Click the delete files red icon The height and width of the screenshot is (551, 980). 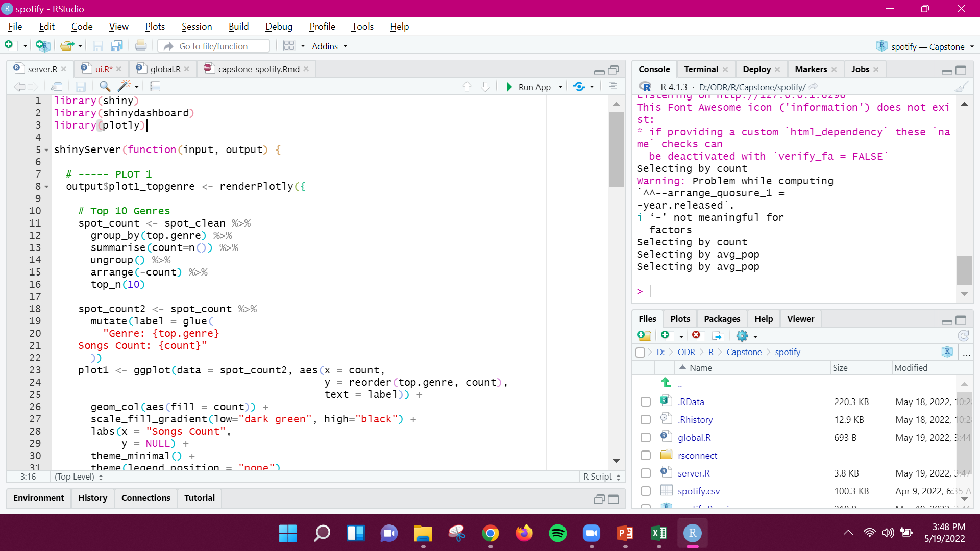tap(696, 335)
